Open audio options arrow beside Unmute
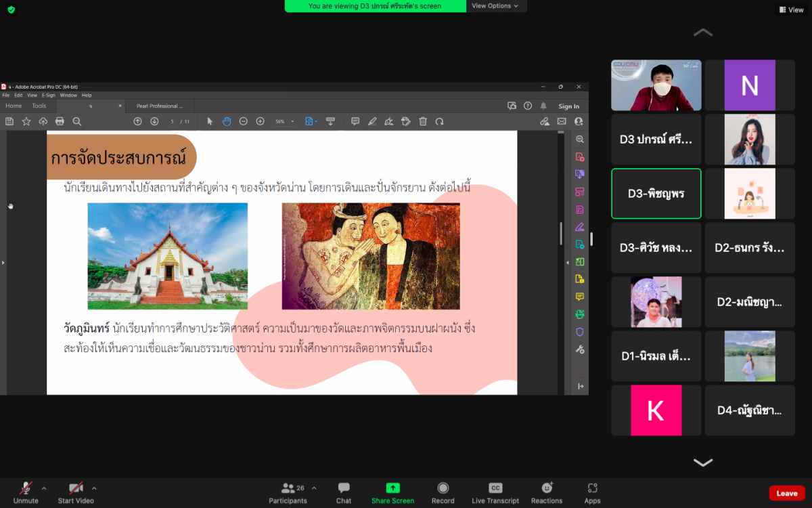Image resolution: width=812 pixels, height=508 pixels. point(44,488)
